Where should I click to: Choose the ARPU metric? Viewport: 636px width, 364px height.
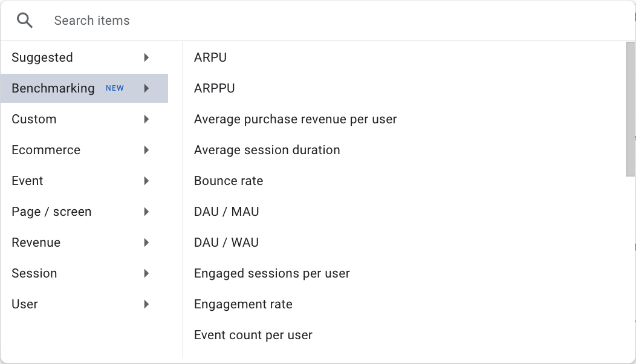[x=210, y=57]
